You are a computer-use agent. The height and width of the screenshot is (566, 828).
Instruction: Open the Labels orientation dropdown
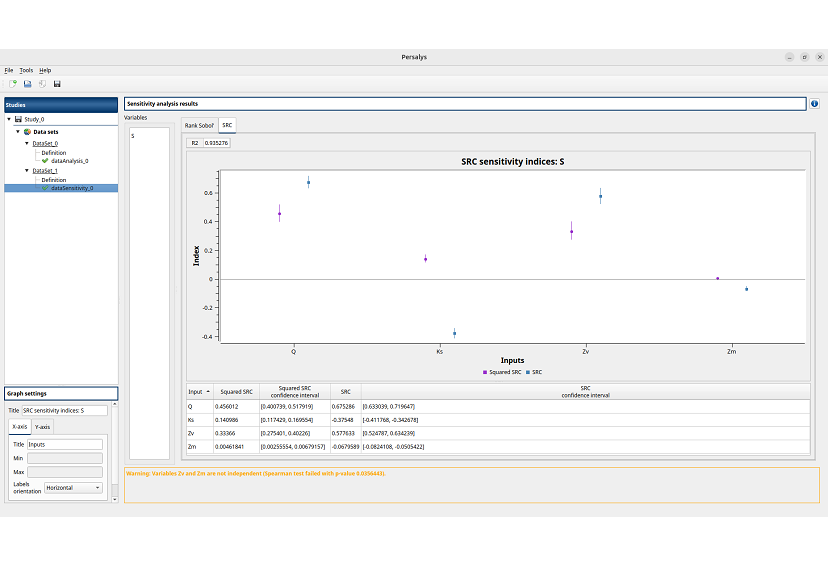(72, 488)
